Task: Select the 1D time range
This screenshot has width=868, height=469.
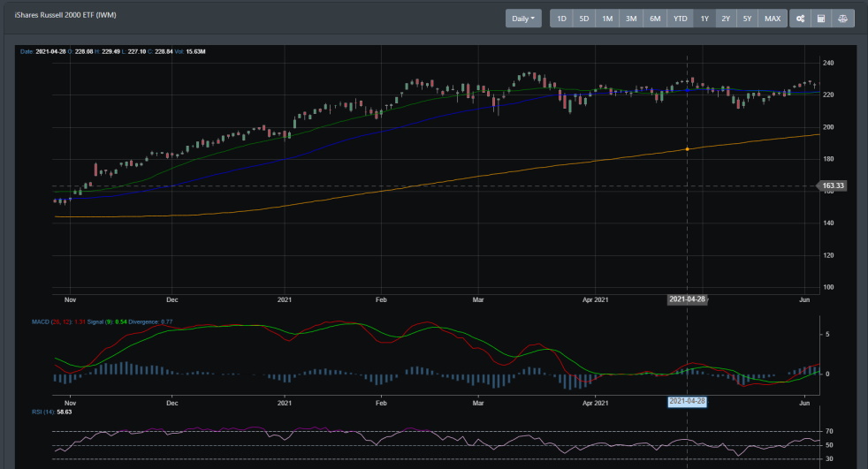Action: (x=561, y=19)
